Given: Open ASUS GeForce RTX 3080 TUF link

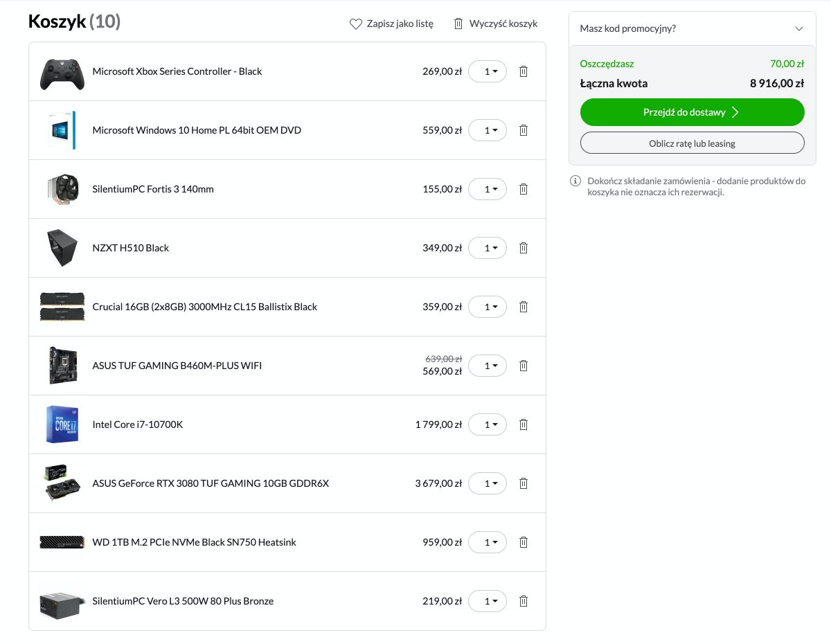Looking at the screenshot, I should pyautogui.click(x=211, y=483).
